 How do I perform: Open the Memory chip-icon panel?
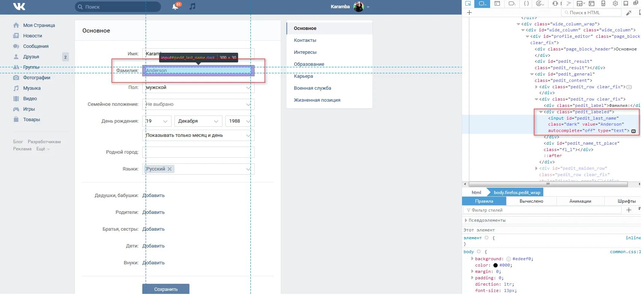click(x=555, y=3)
